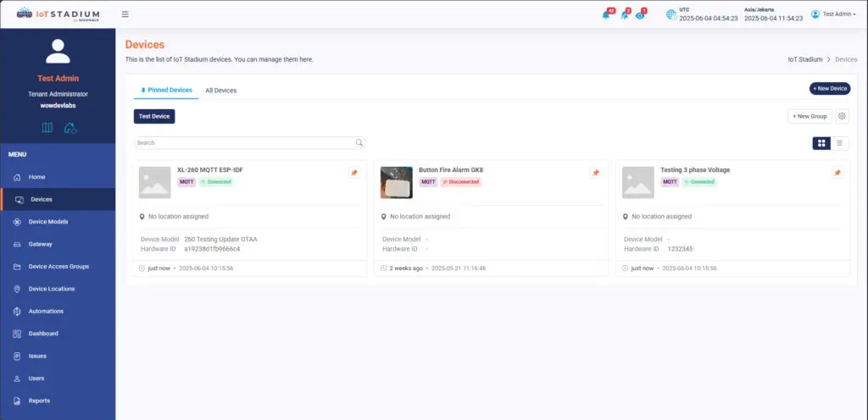The width and height of the screenshot is (868, 420).
Task: Click the home settings icon in profile panel
Action: tap(70, 128)
